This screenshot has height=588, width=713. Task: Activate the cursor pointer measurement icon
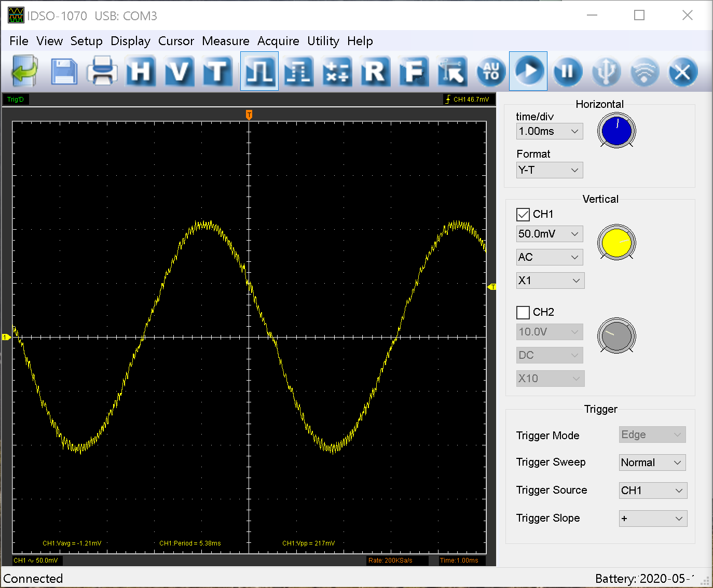coord(452,71)
